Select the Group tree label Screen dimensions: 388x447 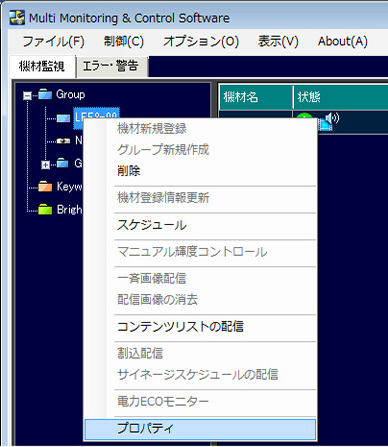(x=70, y=94)
